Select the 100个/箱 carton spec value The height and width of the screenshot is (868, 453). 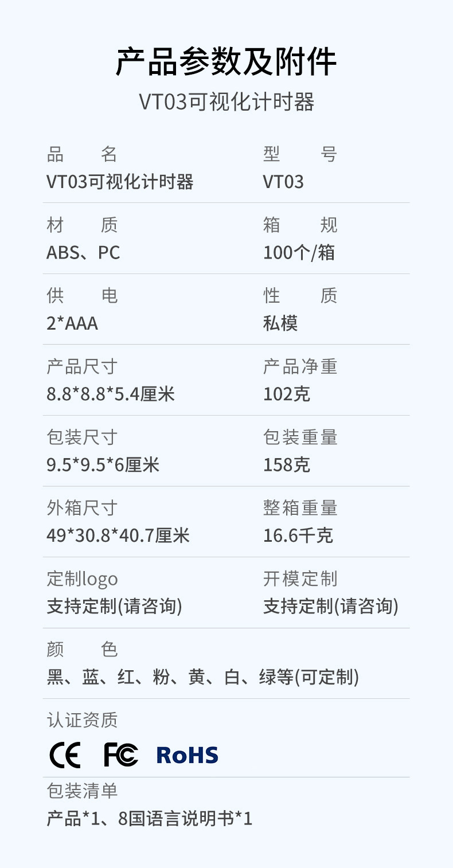coord(299,253)
